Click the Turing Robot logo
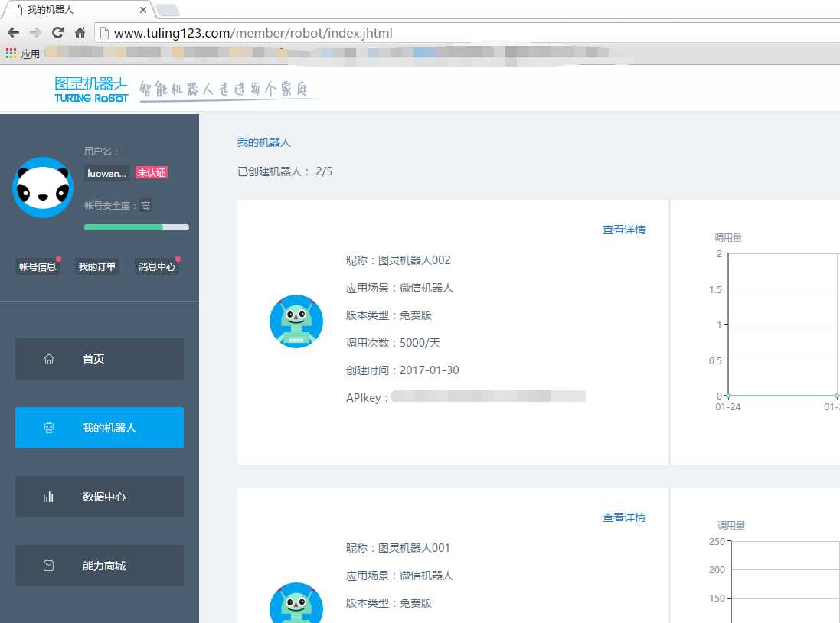Viewport: 840px width, 623px height. (91, 90)
